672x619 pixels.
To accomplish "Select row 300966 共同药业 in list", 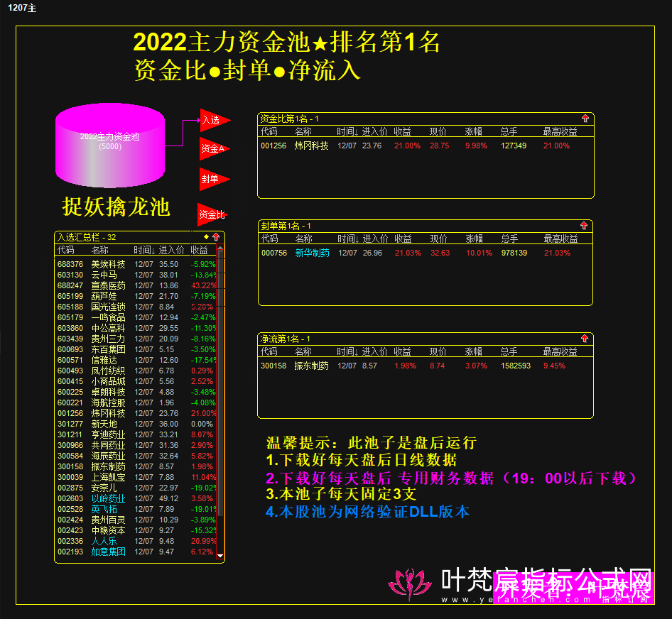I will tap(136, 446).
